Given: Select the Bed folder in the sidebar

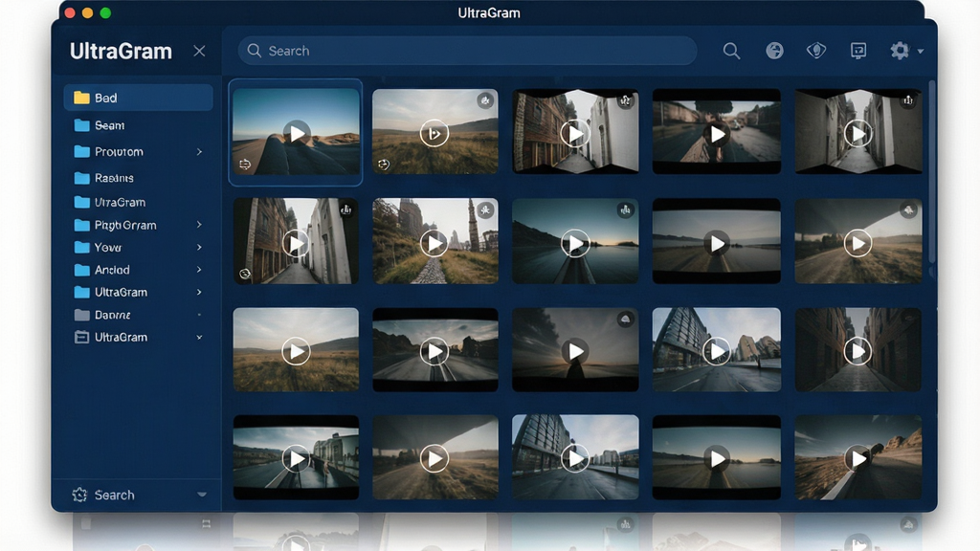Looking at the screenshot, I should click(138, 98).
